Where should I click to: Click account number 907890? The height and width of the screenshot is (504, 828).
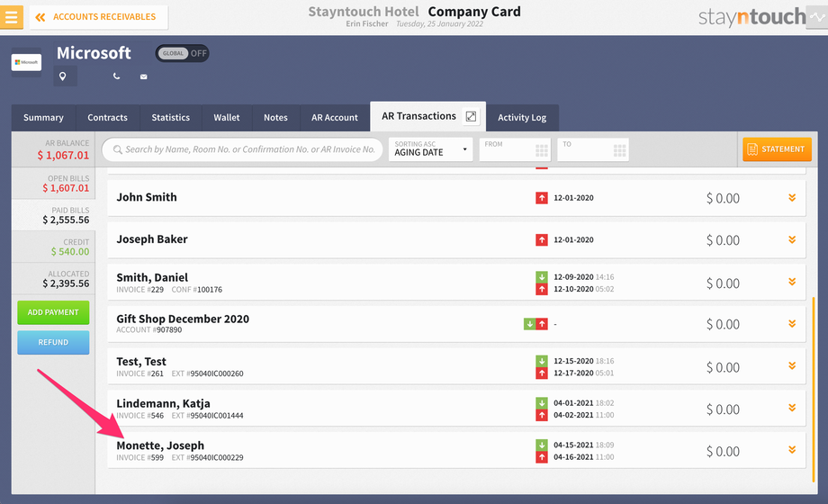pyautogui.click(x=168, y=329)
